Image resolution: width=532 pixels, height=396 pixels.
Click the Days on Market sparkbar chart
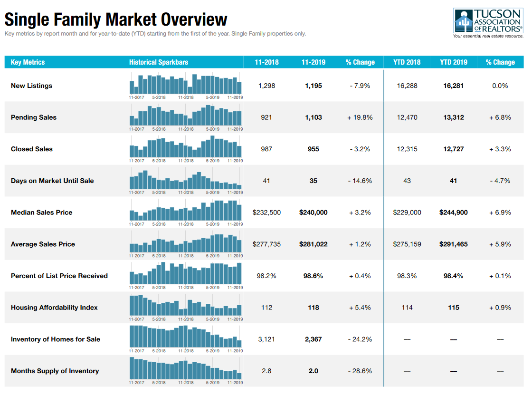pyautogui.click(x=186, y=179)
